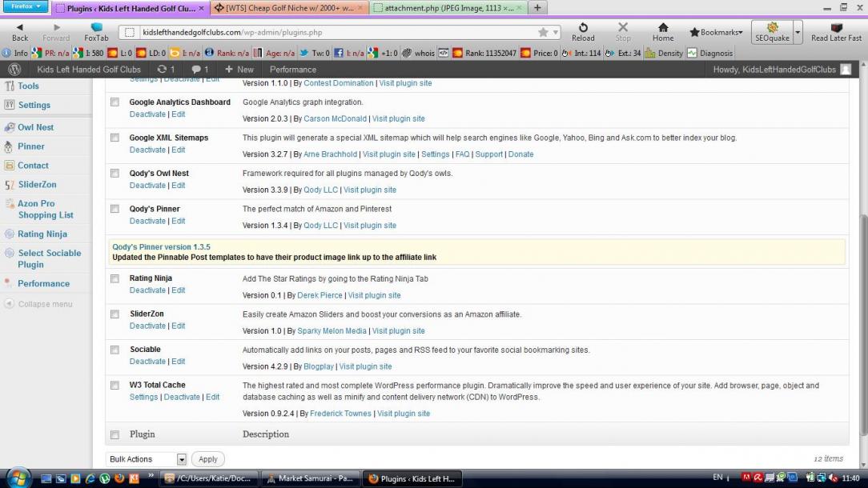Open the FoxTab toolbar icon
The width and height of the screenshot is (868, 488).
[96, 32]
